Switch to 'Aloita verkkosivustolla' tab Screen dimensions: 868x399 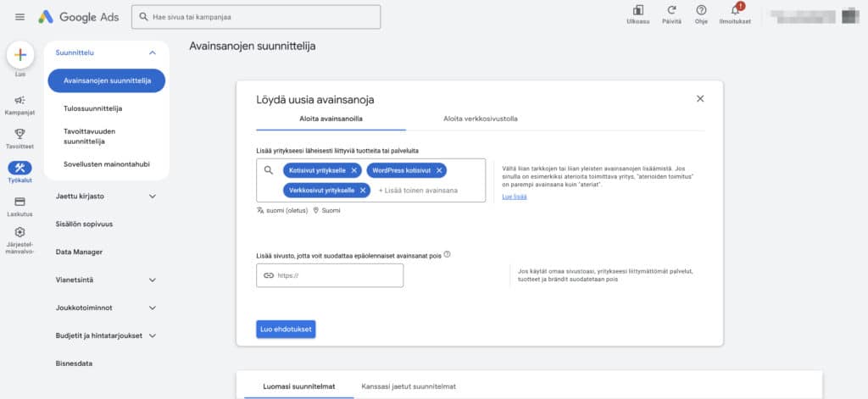[480, 119]
